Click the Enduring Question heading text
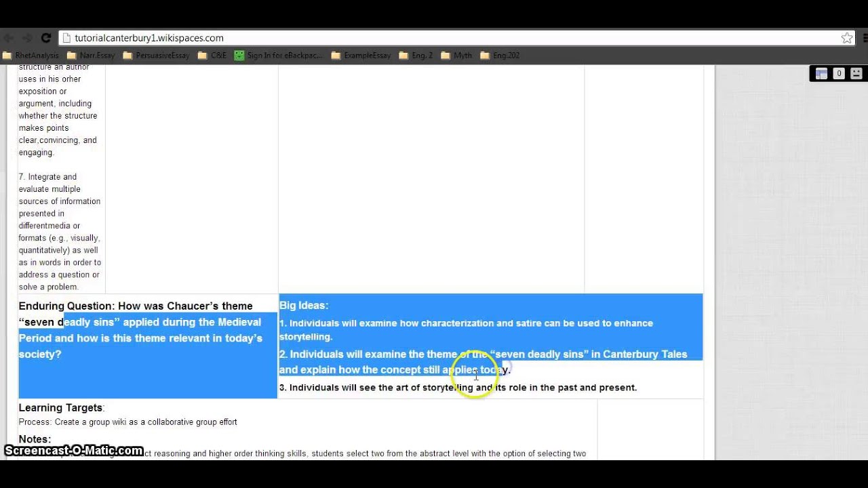Viewport: 868px width, 488px height. tap(140, 330)
